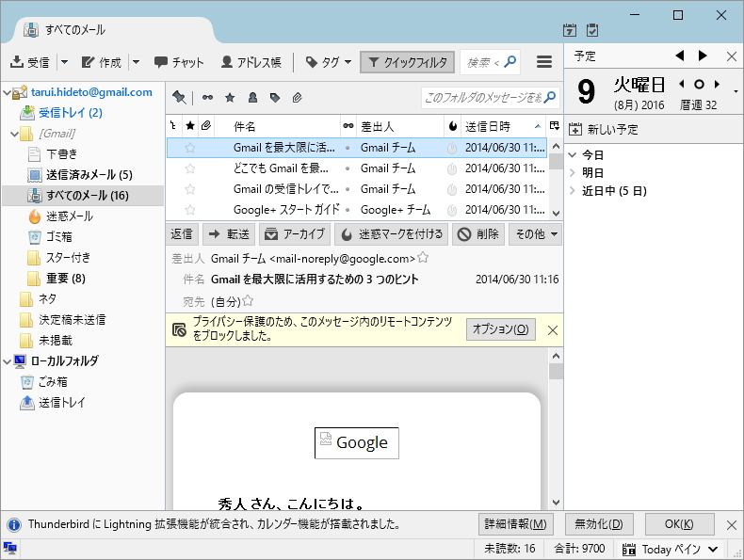Click the thread column header icon
The width and height of the screenshot is (744, 560).
click(x=173, y=126)
